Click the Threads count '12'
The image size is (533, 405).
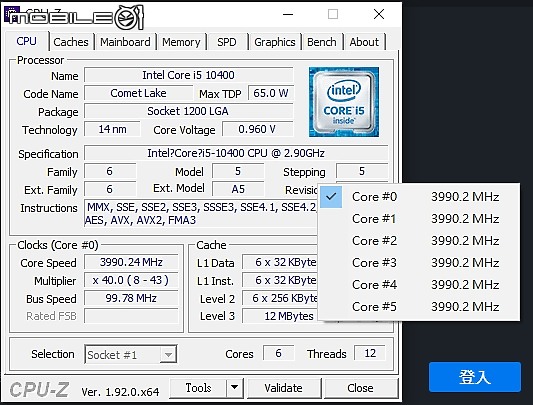click(x=370, y=353)
